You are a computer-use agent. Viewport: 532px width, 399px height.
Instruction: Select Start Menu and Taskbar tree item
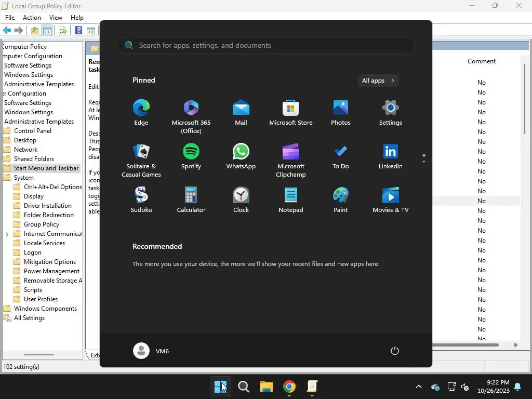[x=46, y=168]
